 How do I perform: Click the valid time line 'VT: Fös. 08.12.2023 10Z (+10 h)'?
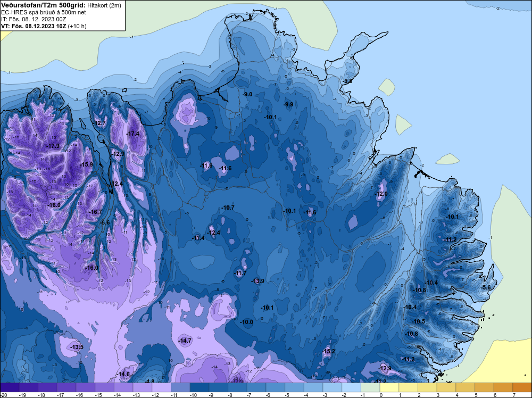44,26
